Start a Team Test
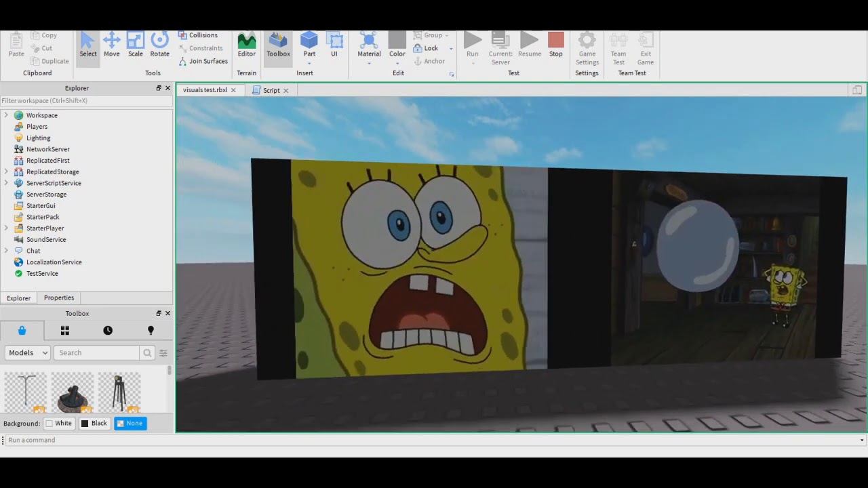The image size is (868, 488). point(618,48)
